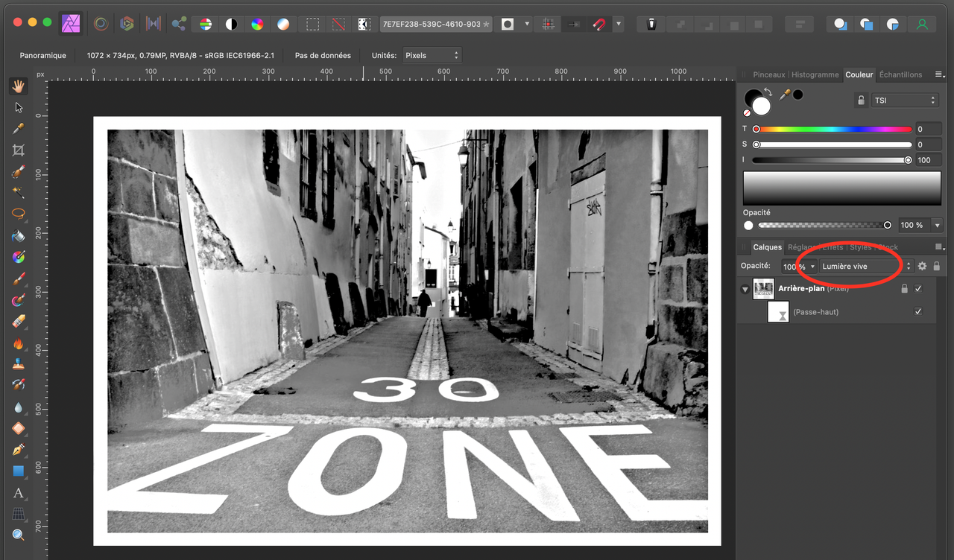Open snapping options dropdown arrow

pyautogui.click(x=618, y=24)
